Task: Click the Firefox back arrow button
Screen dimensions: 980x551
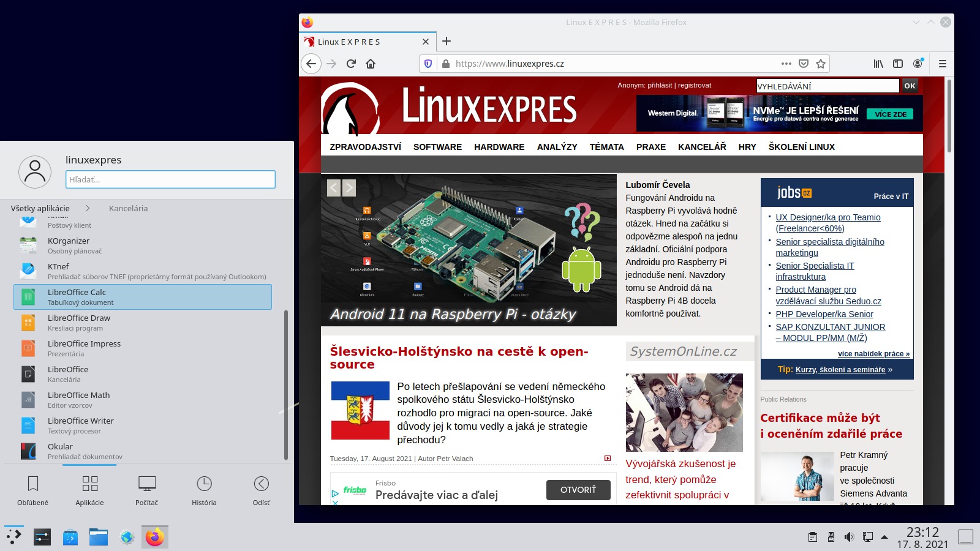Action: pyautogui.click(x=311, y=64)
